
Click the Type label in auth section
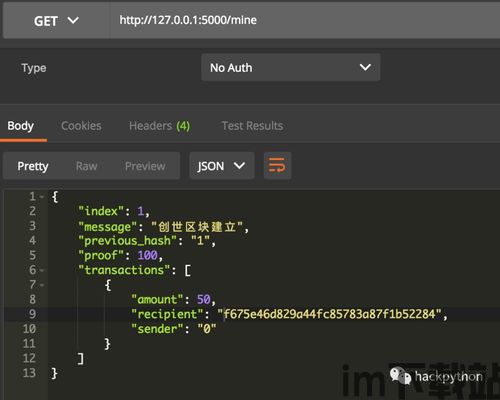(x=34, y=68)
